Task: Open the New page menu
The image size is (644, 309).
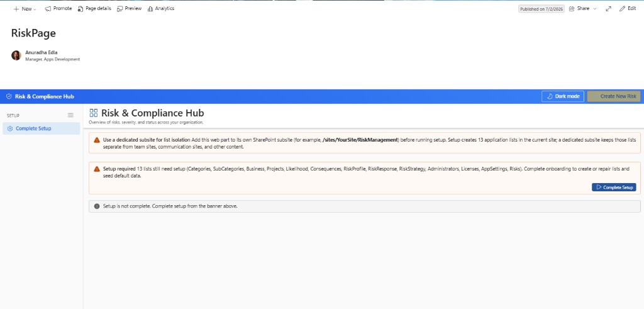Action: pyautogui.click(x=25, y=9)
